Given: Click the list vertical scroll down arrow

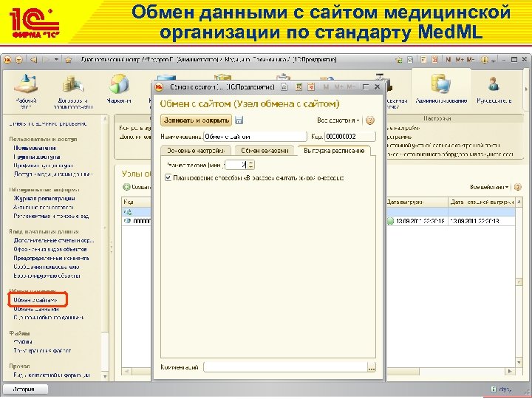Looking at the screenshot, I should click(519, 363).
